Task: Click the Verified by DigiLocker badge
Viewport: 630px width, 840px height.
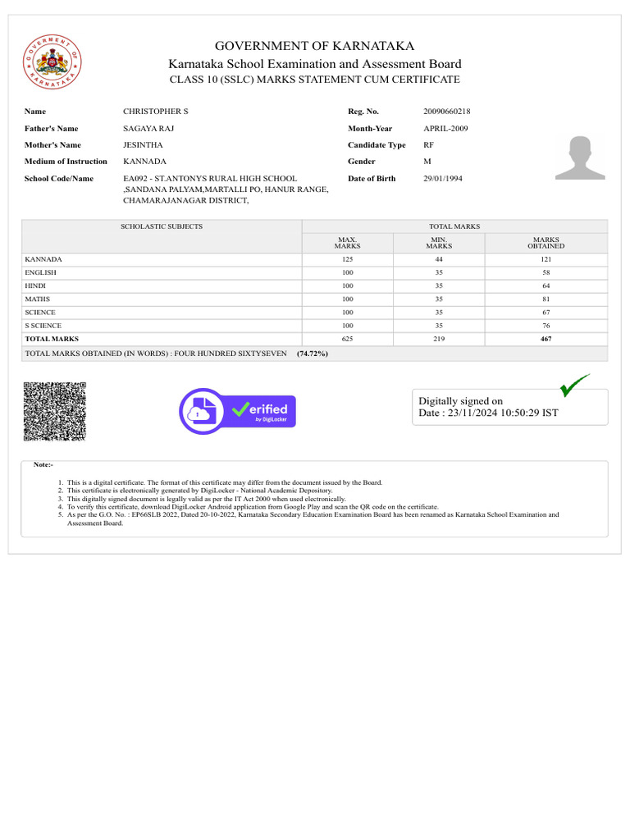Action: [237, 412]
